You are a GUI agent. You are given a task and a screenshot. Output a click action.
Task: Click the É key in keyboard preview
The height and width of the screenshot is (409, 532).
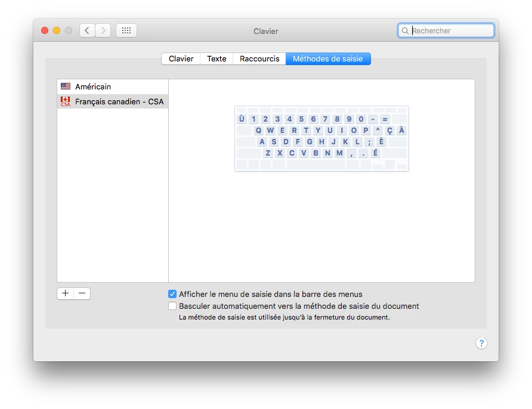pos(375,153)
